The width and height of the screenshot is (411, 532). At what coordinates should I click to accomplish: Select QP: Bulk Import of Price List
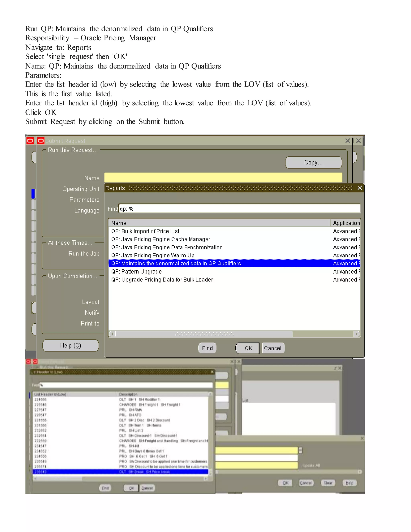pyautogui.click(x=234, y=231)
